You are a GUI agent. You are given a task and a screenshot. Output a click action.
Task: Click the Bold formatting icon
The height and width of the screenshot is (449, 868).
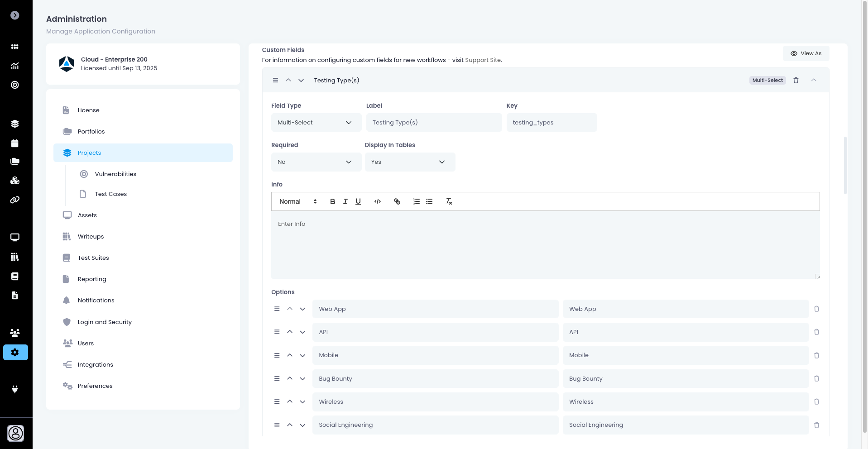click(x=332, y=201)
